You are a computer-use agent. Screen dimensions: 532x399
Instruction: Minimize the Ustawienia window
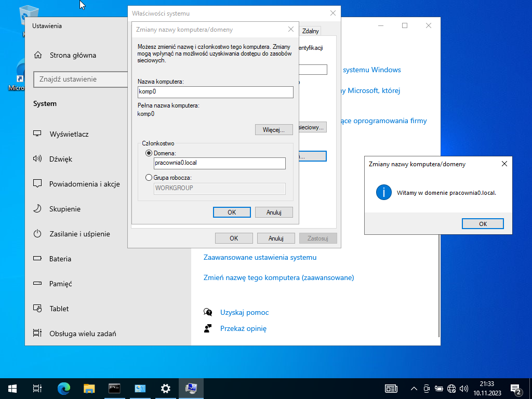click(381, 25)
